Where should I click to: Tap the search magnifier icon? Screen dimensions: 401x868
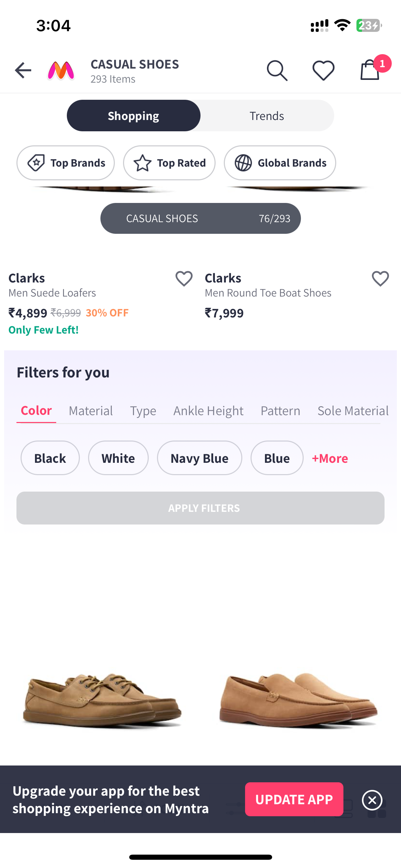pos(277,71)
